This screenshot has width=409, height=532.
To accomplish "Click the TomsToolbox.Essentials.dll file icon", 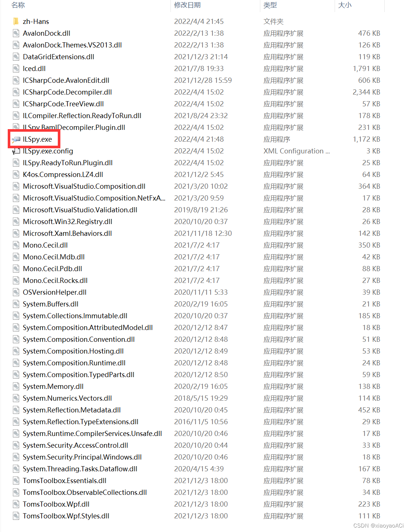I will point(16,480).
